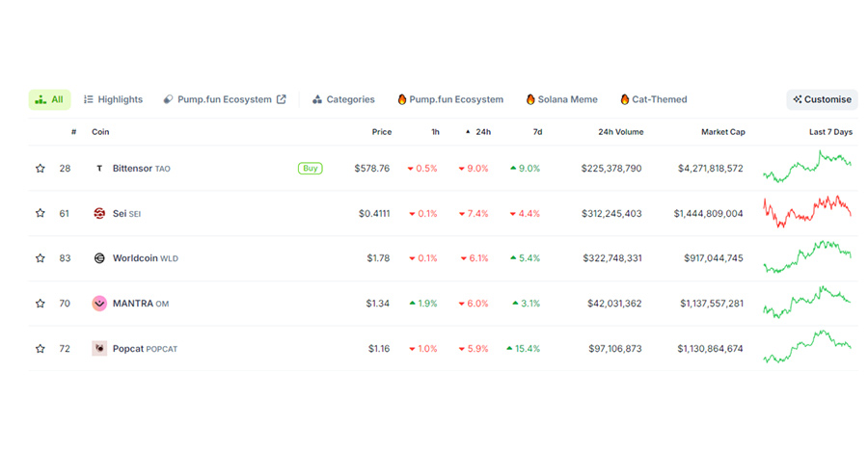Click the Sei price $0.4111

(x=374, y=213)
